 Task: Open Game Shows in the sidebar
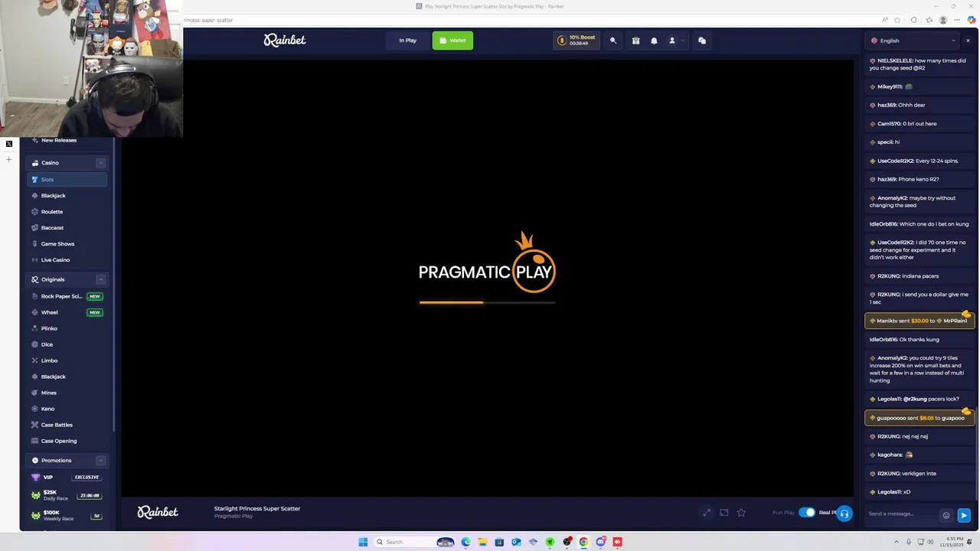point(67,244)
